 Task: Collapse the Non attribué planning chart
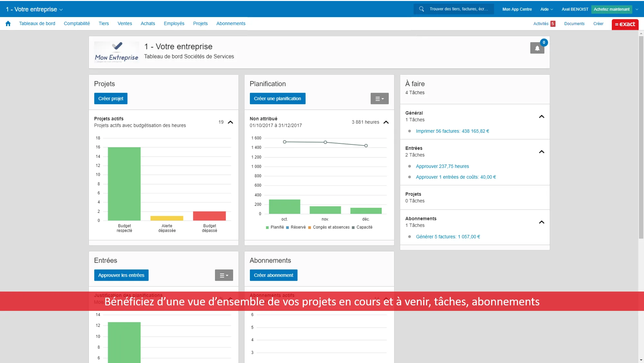click(x=386, y=122)
